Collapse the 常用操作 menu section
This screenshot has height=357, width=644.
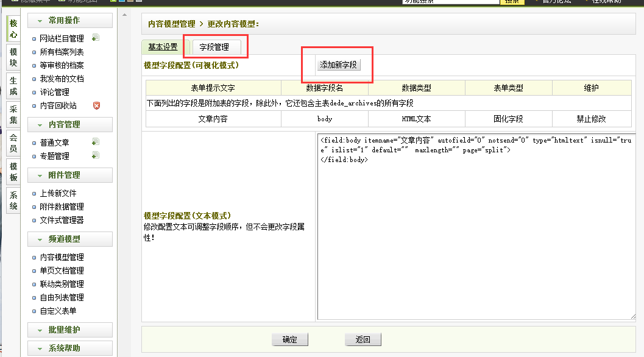click(70, 21)
